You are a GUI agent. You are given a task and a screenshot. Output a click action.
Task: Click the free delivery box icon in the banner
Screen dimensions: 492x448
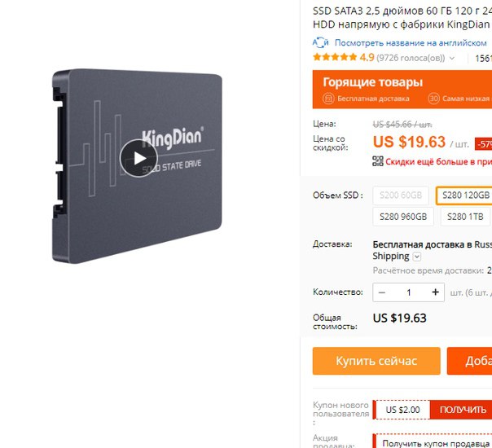point(328,99)
